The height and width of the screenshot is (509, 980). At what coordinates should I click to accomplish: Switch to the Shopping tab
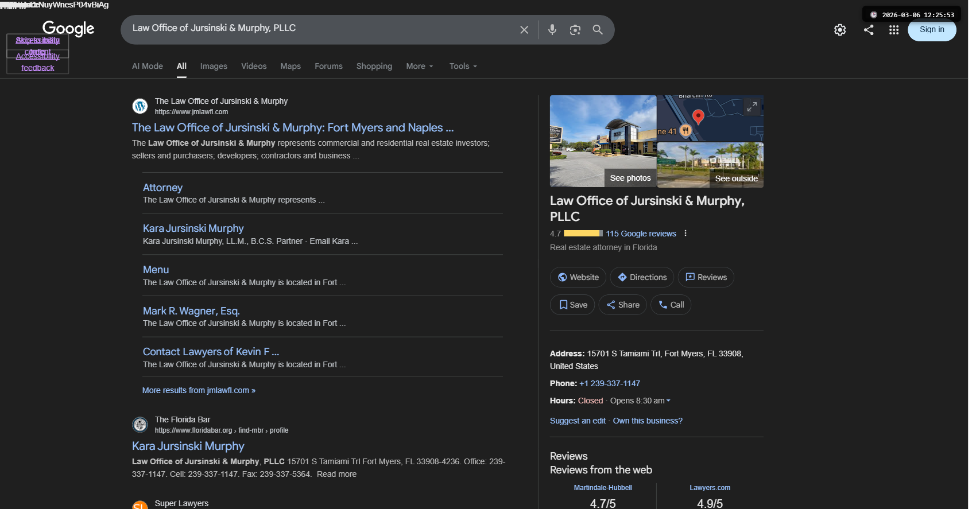pyautogui.click(x=374, y=66)
